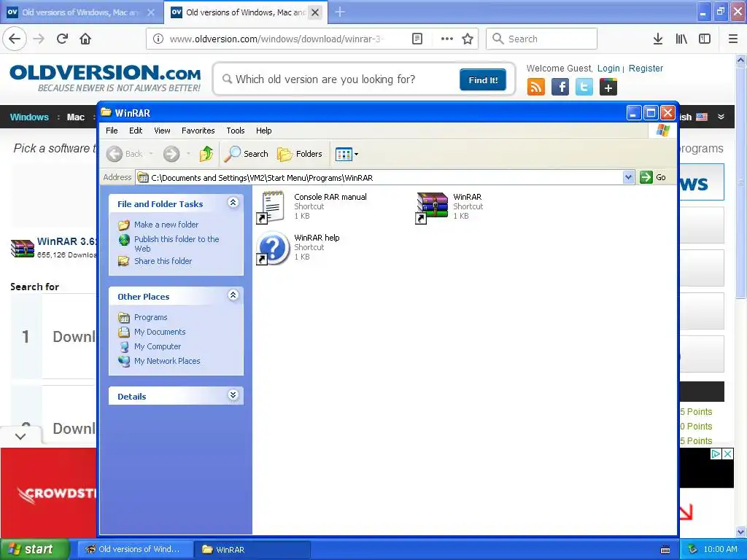
Task: Click the Login link
Action: [x=608, y=68]
